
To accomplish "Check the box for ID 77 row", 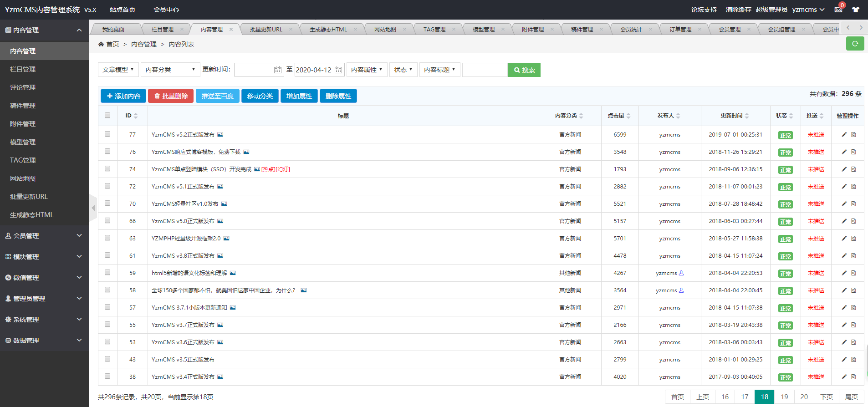I will point(107,134).
